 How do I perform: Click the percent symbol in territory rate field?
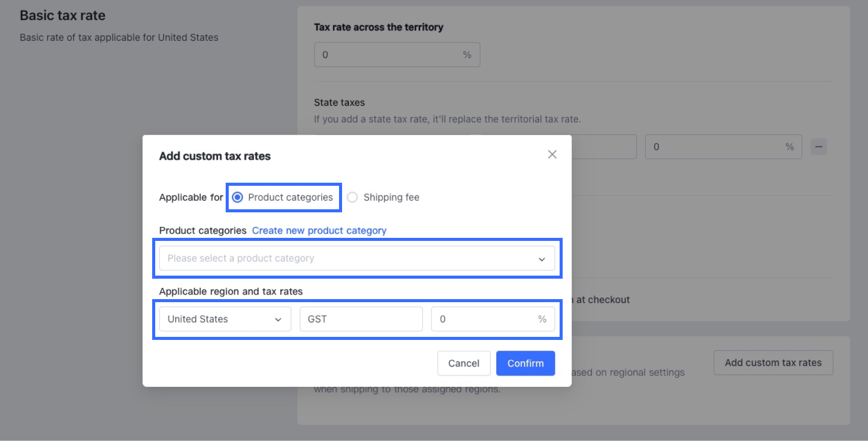click(x=467, y=55)
